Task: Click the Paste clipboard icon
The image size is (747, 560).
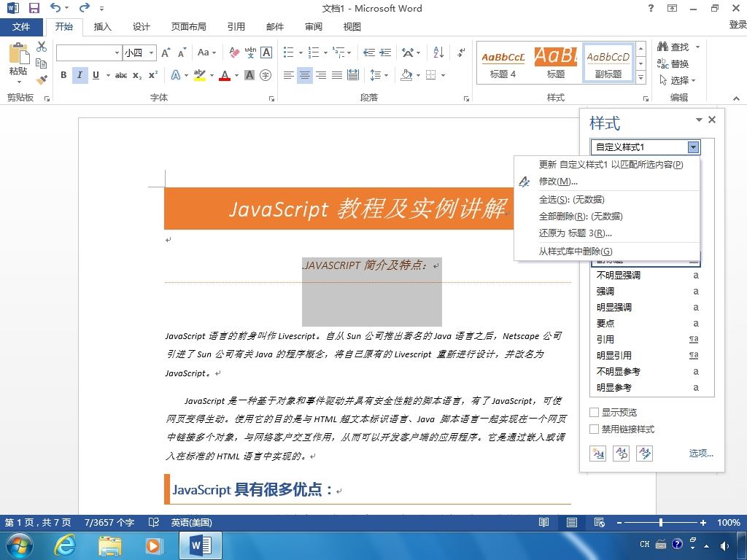Action: [18, 52]
